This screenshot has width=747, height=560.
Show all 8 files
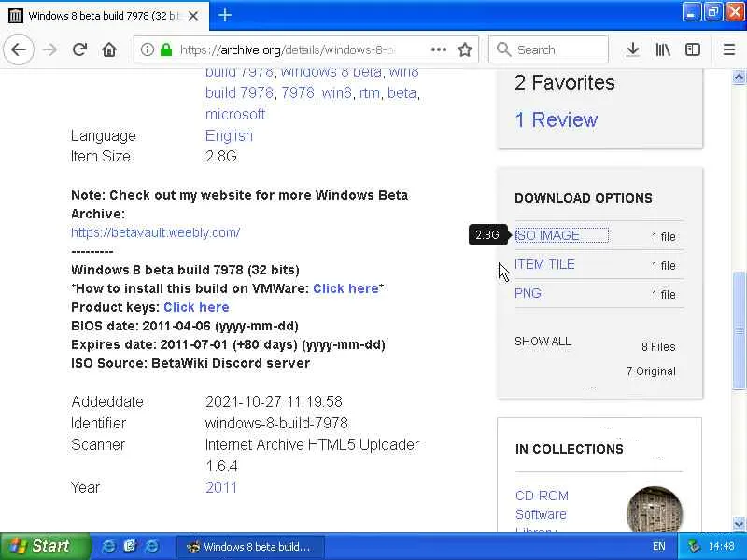click(x=543, y=342)
